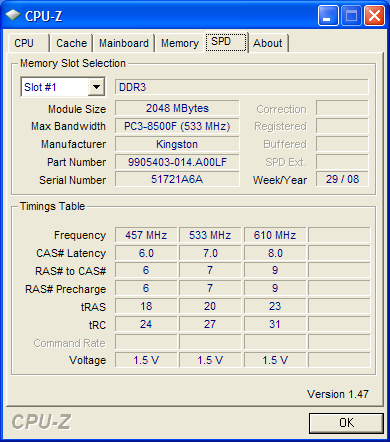Screen dimensions: 390x442
Task: Click the 610 MHz frequency cell
Action: click(275, 235)
